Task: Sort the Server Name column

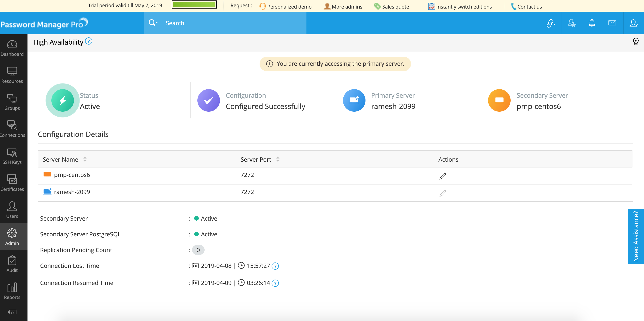Action: pyautogui.click(x=85, y=159)
